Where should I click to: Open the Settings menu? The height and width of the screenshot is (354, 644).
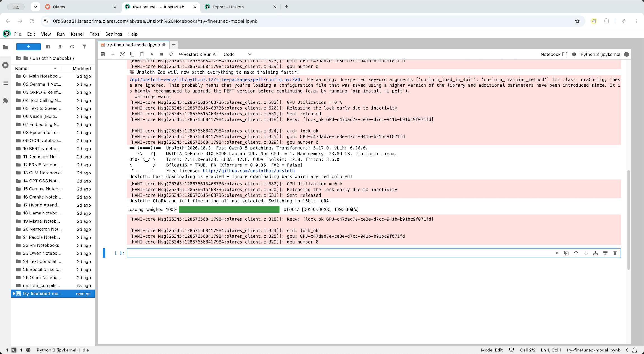(x=113, y=34)
